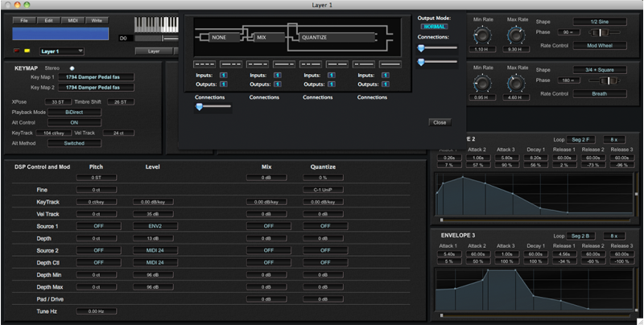Toggle the Alt Control ON switch
The height and width of the screenshot is (325, 644).
(73, 122)
